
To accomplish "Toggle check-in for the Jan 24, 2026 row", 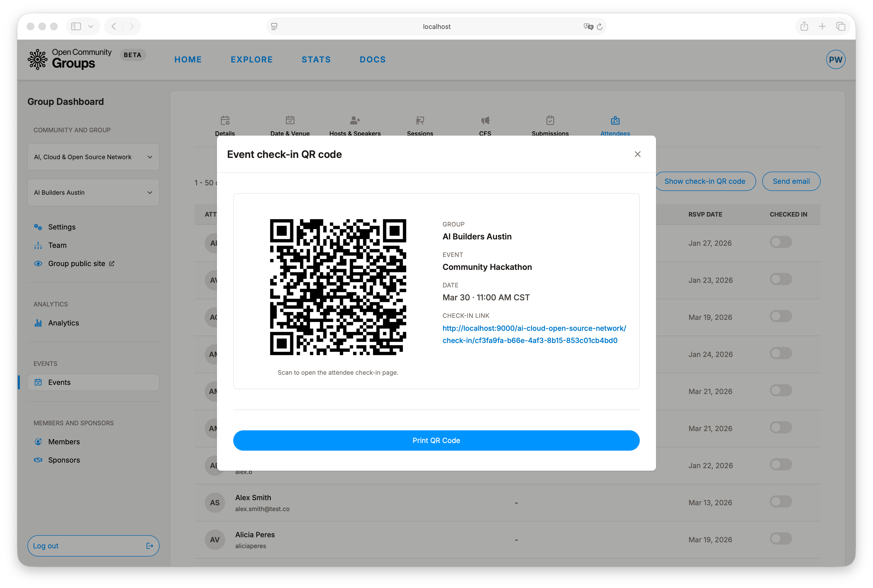I will click(781, 353).
